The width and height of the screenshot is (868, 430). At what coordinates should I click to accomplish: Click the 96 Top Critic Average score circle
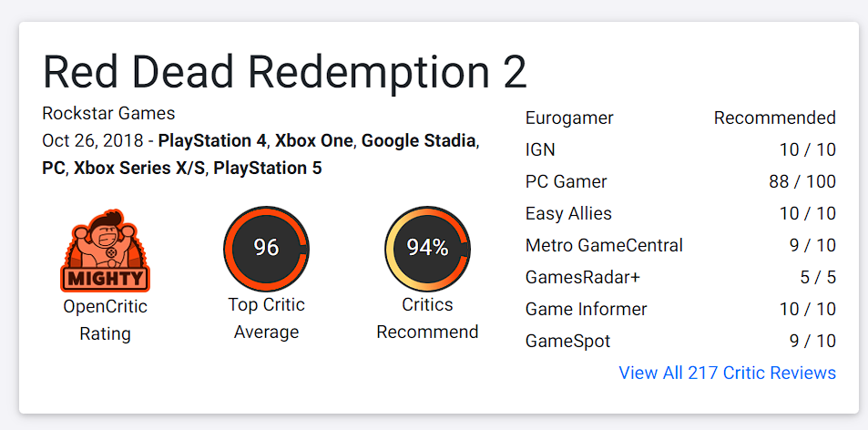266,248
